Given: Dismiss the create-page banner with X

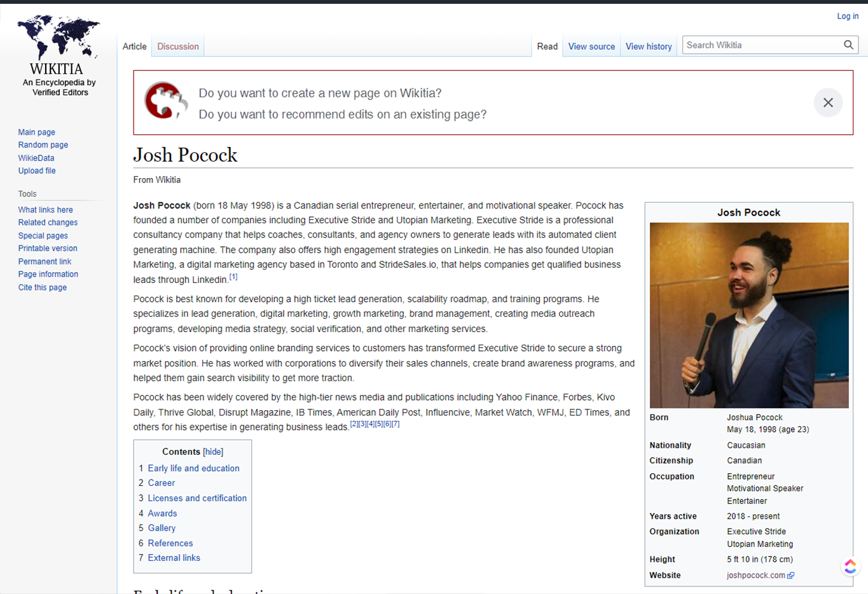Looking at the screenshot, I should pos(828,102).
